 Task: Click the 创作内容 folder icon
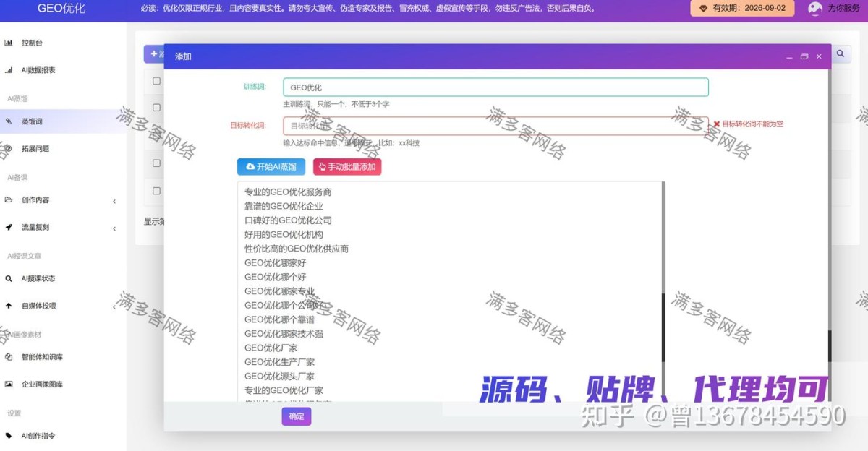pyautogui.click(x=9, y=200)
